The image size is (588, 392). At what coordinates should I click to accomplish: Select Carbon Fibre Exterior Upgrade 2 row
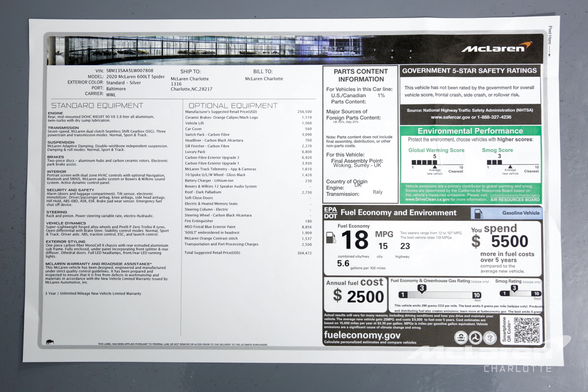tap(248, 157)
